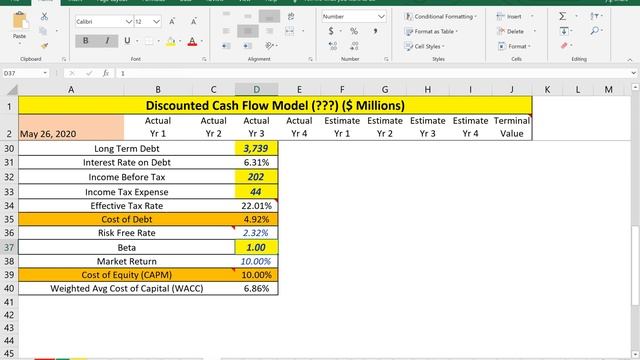640x360 pixels.
Task: Toggle Italic formatting
Action: (x=107, y=41)
